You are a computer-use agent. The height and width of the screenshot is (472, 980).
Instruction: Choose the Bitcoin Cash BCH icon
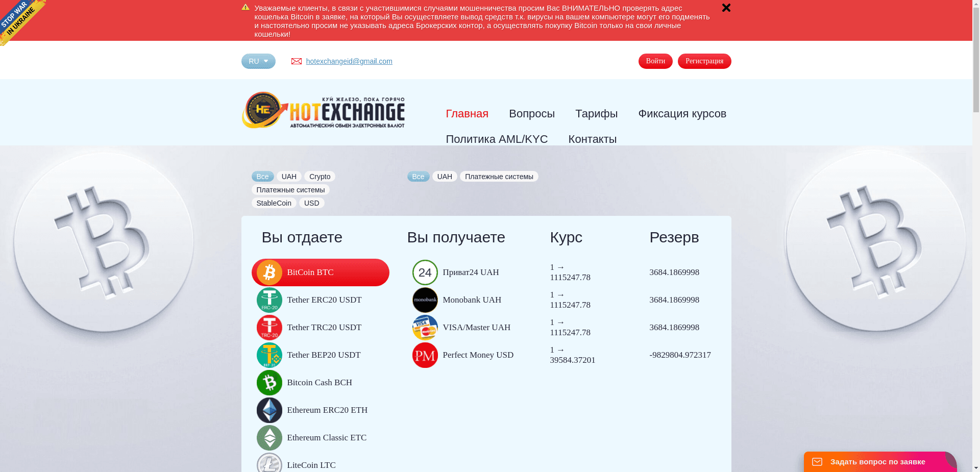pos(269,382)
